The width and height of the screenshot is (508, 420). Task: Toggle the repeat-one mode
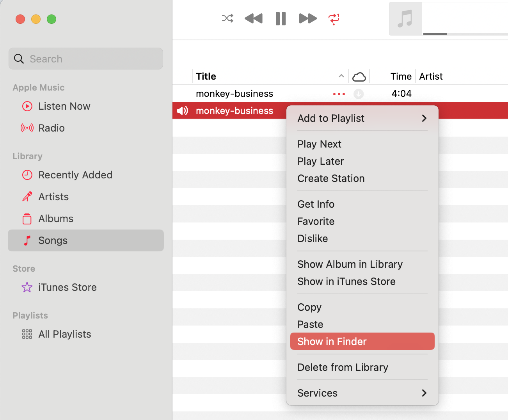point(334,18)
